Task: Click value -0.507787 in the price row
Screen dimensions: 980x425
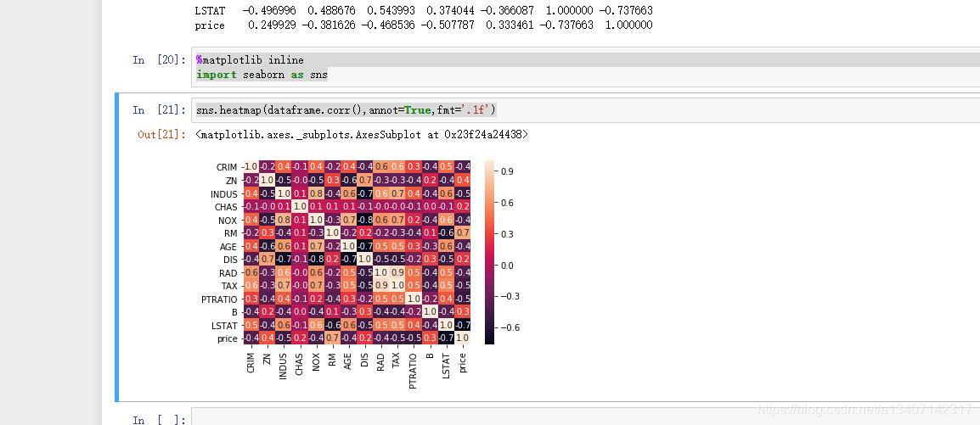Action: pos(447,25)
